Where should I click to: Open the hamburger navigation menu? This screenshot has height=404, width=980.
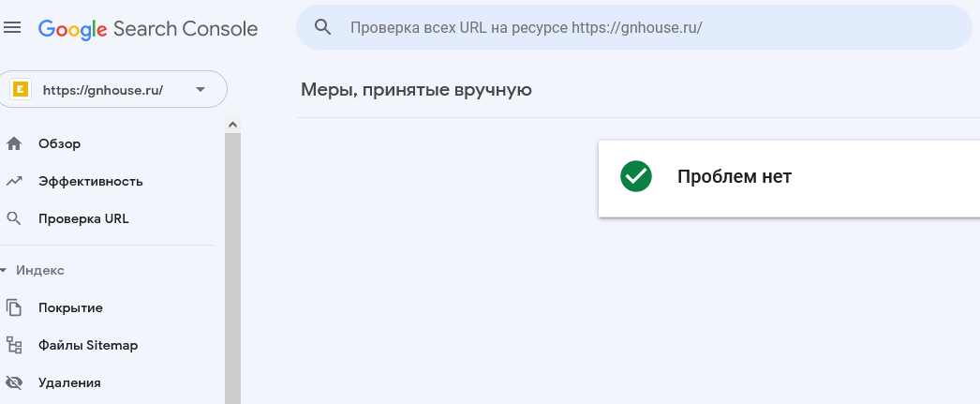click(x=12, y=27)
